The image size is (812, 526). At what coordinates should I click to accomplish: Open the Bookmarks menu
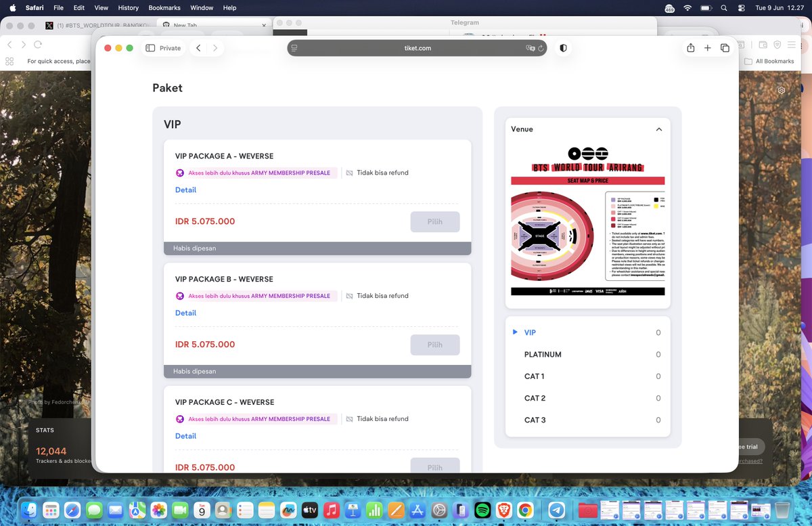164,7
